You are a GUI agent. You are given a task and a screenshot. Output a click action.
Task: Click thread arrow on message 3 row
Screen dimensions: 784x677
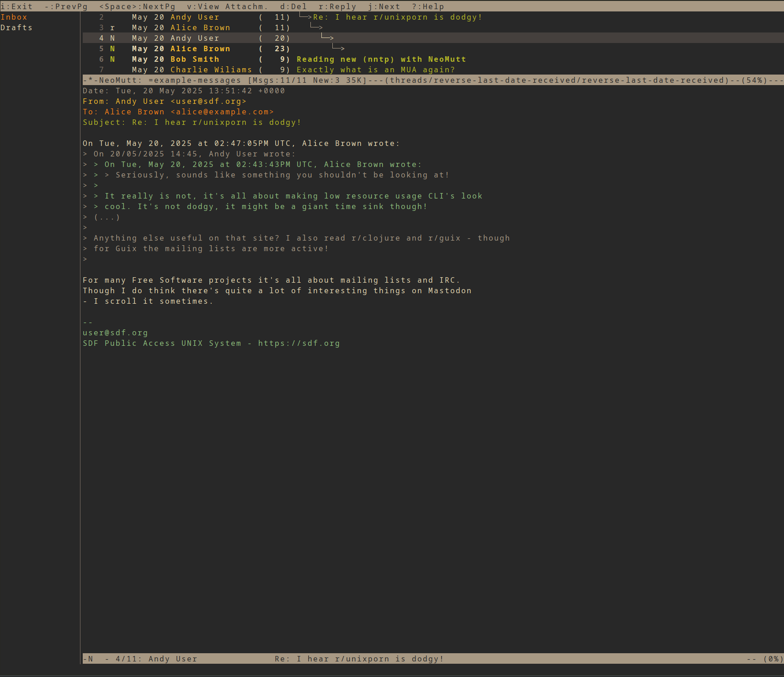316,27
